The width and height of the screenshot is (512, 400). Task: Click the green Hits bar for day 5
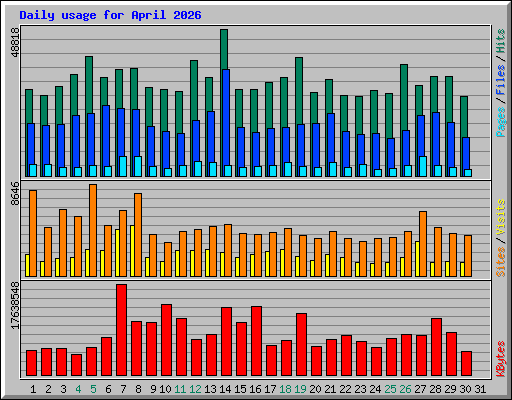point(89,84)
